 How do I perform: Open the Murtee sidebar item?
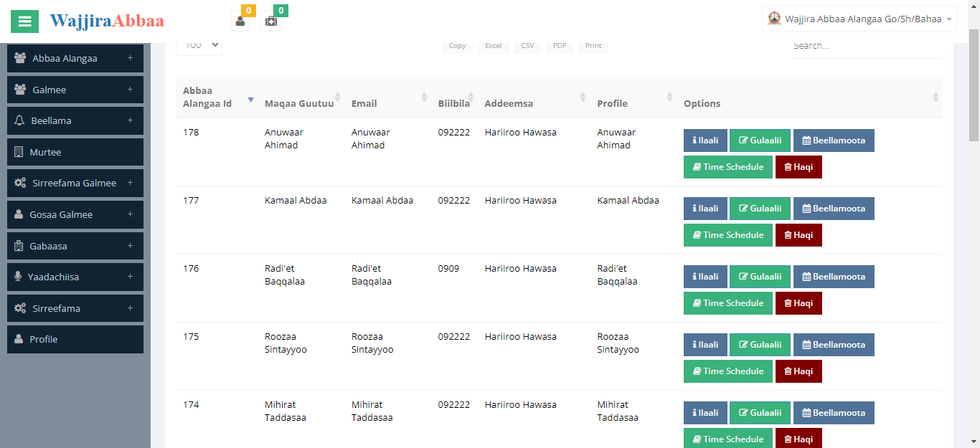[x=75, y=152]
